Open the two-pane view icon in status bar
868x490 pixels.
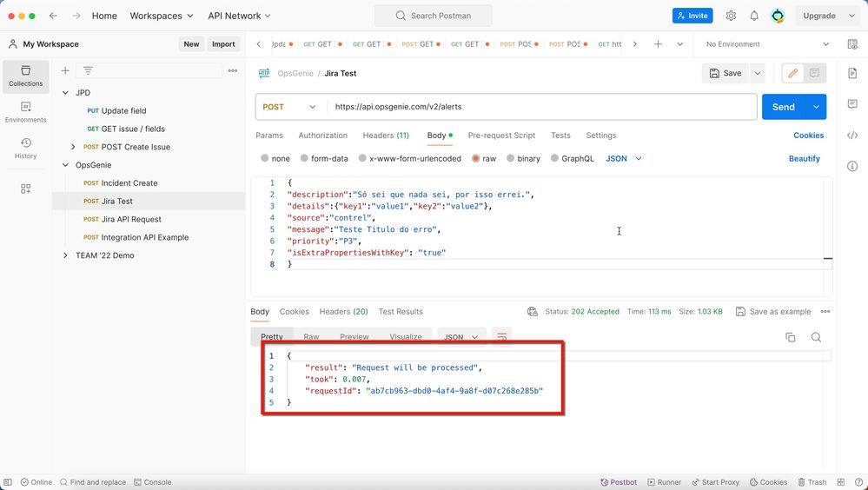click(x=841, y=482)
